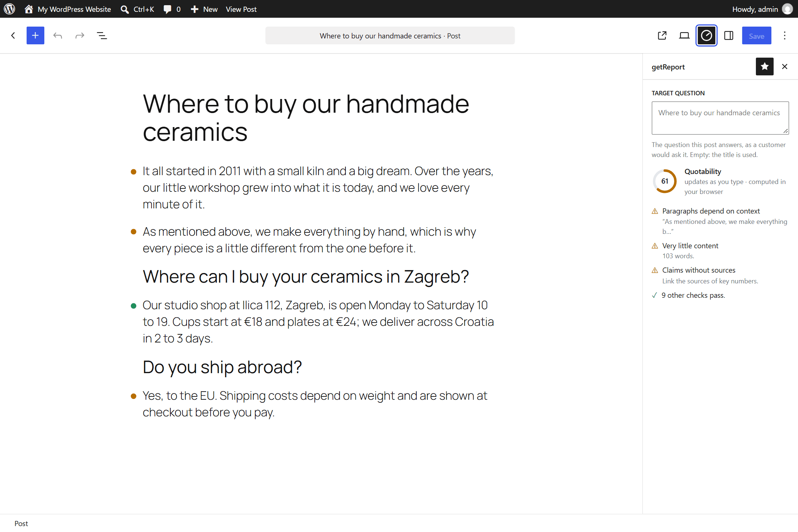This screenshot has width=798, height=532.
Task: Click the orange dot beside 'It all started' paragraph
Action: tap(134, 171)
